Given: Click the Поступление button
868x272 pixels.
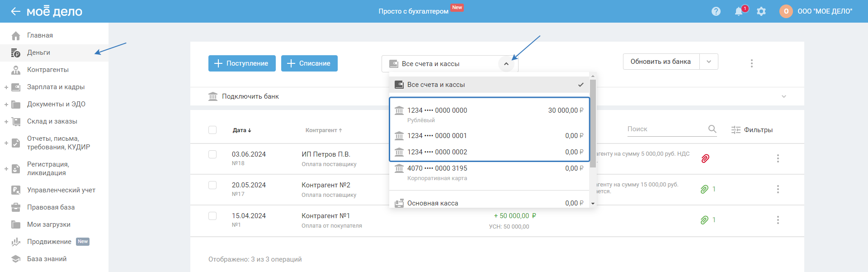Looking at the screenshot, I should (x=241, y=63).
